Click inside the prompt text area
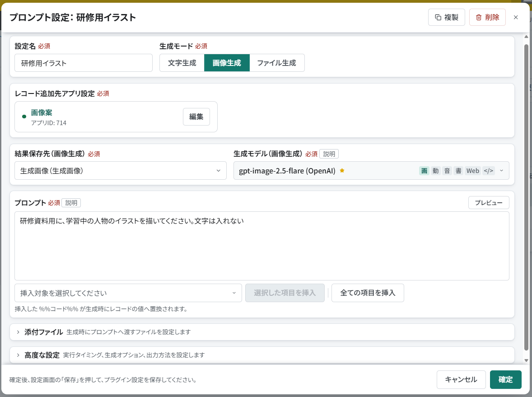The image size is (532, 397). (261, 246)
